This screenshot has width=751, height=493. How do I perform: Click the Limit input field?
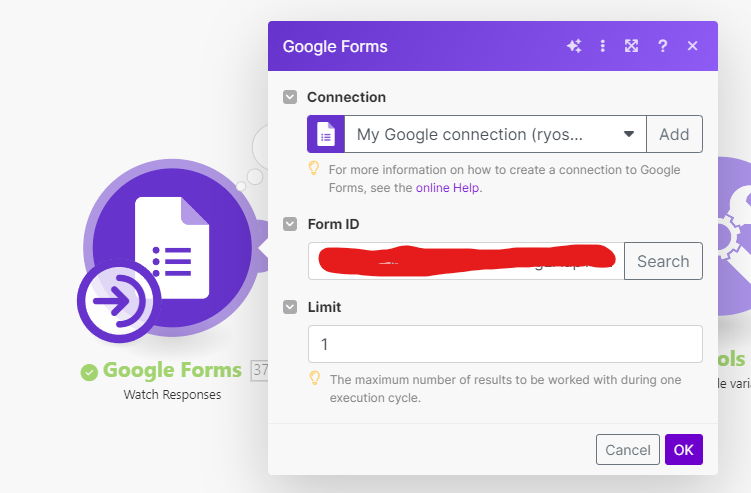pyautogui.click(x=505, y=344)
